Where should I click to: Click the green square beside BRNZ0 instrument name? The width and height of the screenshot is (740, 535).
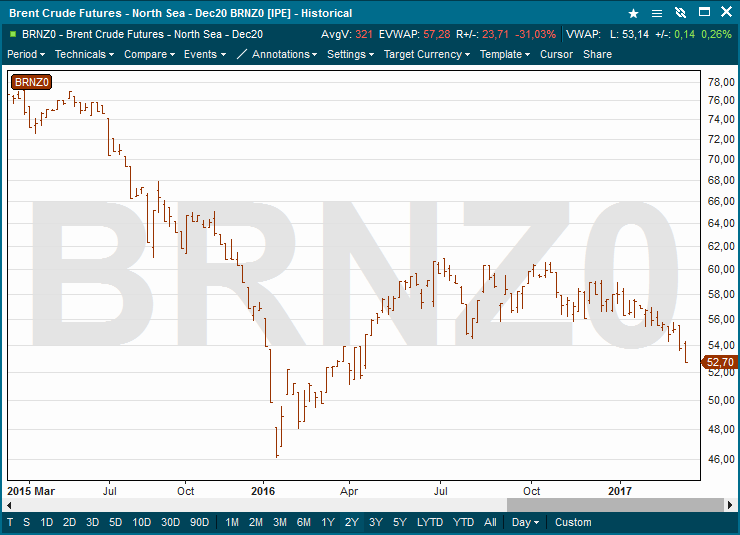(13, 34)
